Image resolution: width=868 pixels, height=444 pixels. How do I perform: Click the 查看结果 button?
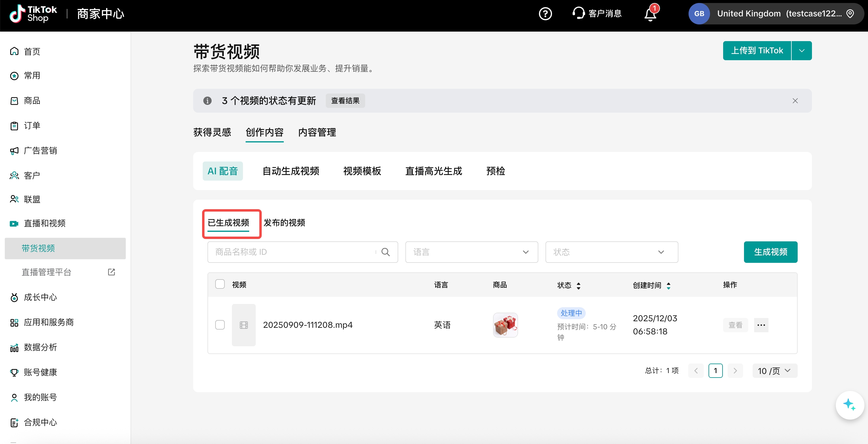[x=345, y=101]
